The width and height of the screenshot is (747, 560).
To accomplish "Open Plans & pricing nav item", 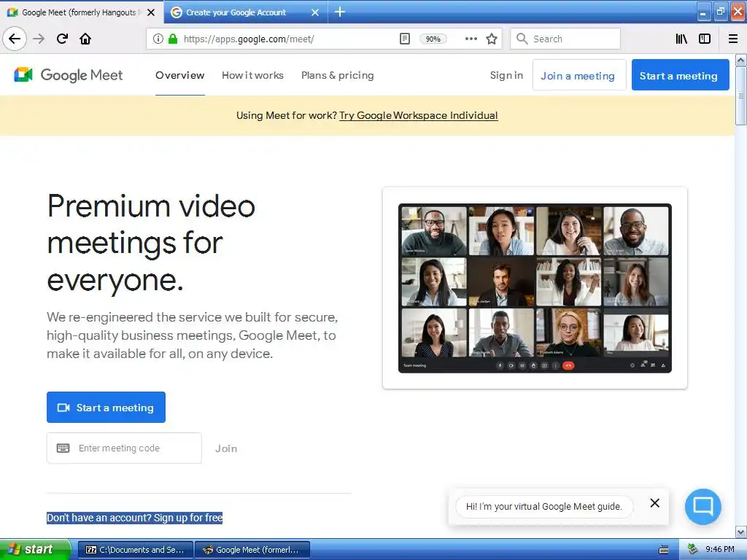I will click(337, 75).
